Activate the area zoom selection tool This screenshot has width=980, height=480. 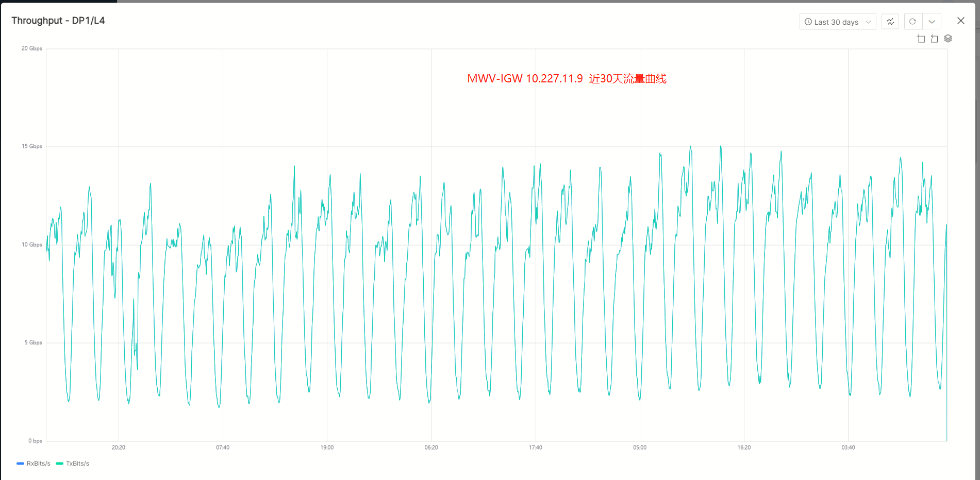(921, 39)
